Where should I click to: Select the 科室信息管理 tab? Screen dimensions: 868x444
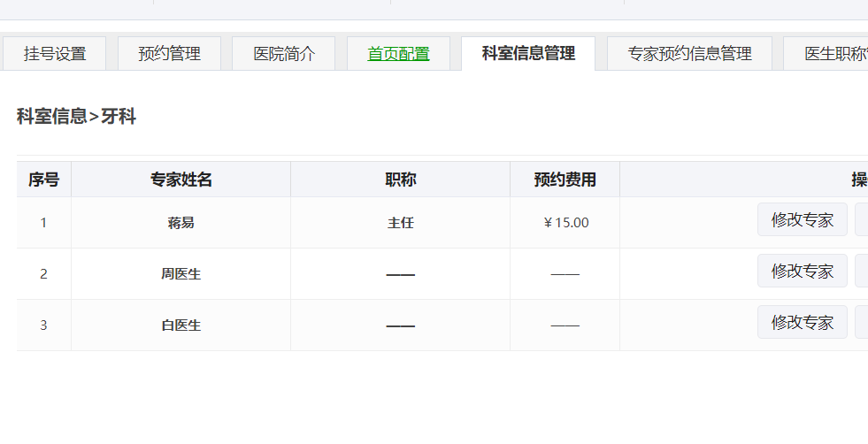pyautogui.click(x=528, y=54)
